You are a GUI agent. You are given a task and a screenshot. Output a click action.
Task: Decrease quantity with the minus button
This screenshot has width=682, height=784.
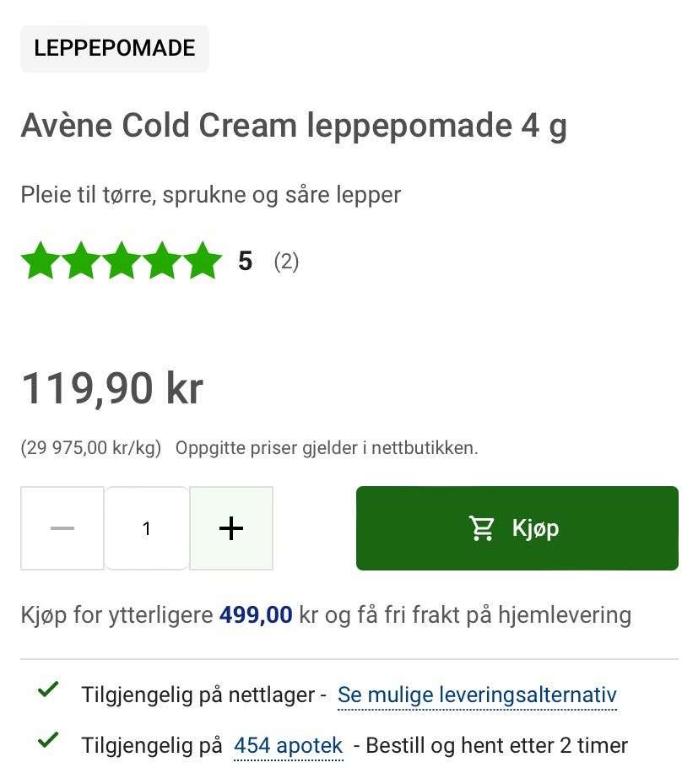[62, 528]
